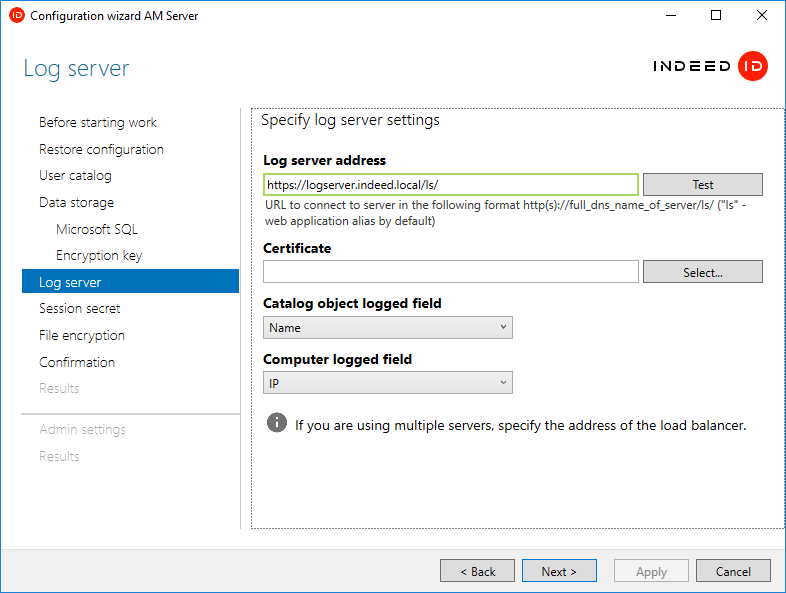This screenshot has height=593, width=786.
Task: Navigate to Microsoft SQL settings
Action: [x=97, y=229]
